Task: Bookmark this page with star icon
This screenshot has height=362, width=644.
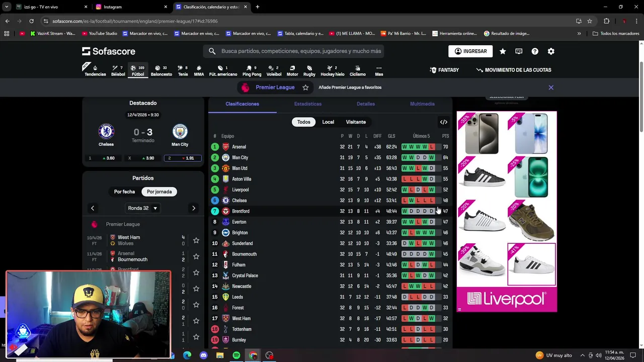Action: pyautogui.click(x=590, y=21)
